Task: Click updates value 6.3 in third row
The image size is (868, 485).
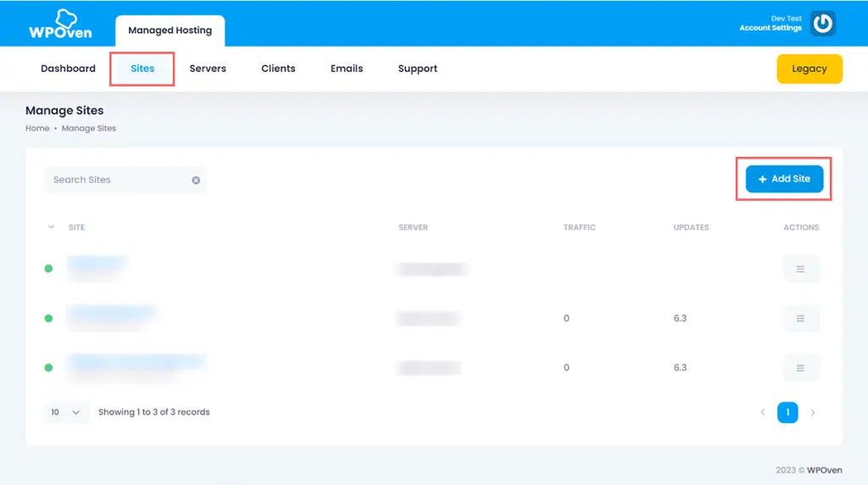Action: pos(680,368)
